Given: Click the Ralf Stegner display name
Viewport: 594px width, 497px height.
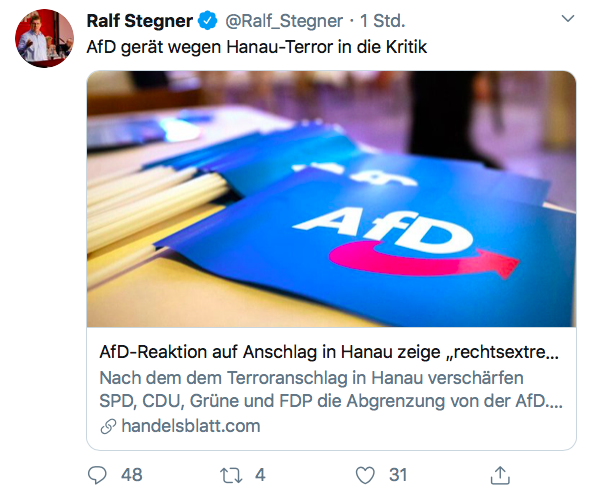Looking at the screenshot, I should [x=139, y=20].
